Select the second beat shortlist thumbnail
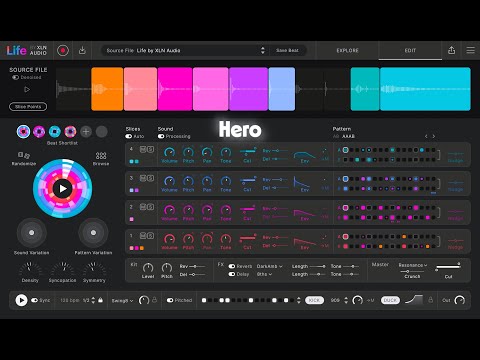Image resolution: width=480 pixels, height=360 pixels. click(x=39, y=132)
